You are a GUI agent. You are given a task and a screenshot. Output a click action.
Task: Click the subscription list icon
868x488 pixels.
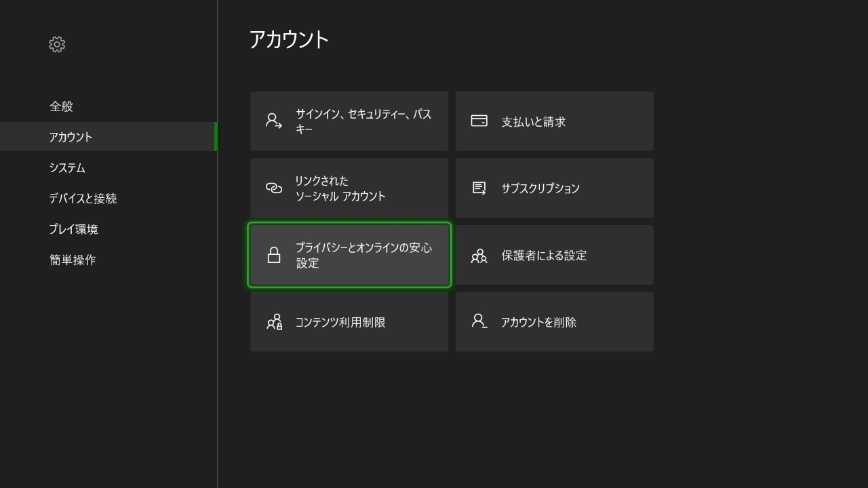(479, 188)
